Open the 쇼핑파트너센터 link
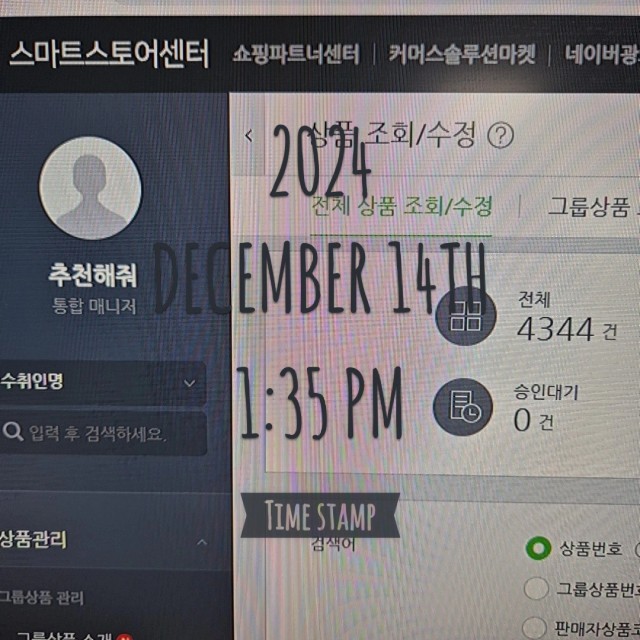This screenshot has width=640, height=640. (296, 55)
